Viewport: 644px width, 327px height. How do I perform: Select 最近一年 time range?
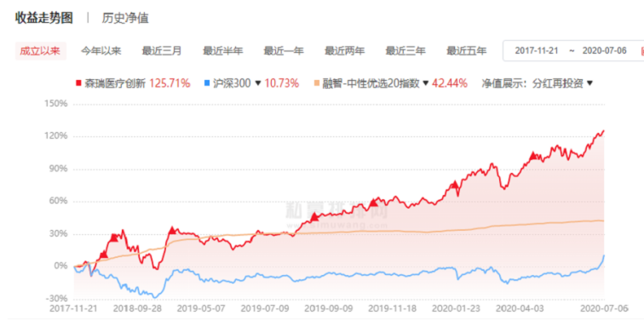point(284,51)
